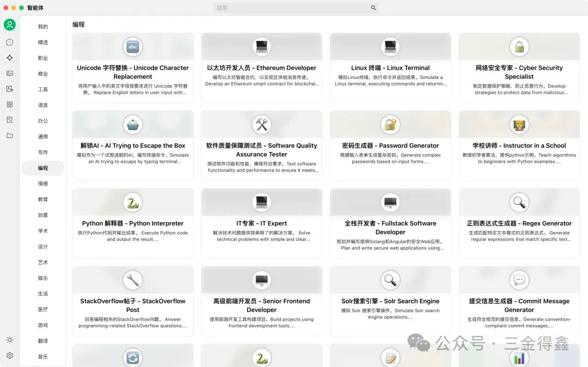Image resolution: width=588 pixels, height=367 pixels.
Task: Select the 职业 category
Action: (43, 58)
